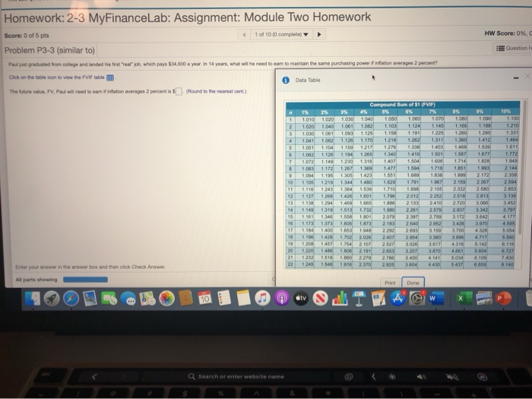
Task: Click the '(Round to the nearest cent.)' hint
Action: [x=216, y=91]
